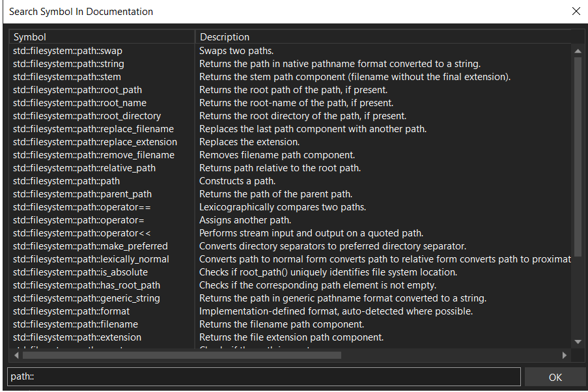588x392 pixels.
Task: Click the Symbol column header
Action: [102, 37]
